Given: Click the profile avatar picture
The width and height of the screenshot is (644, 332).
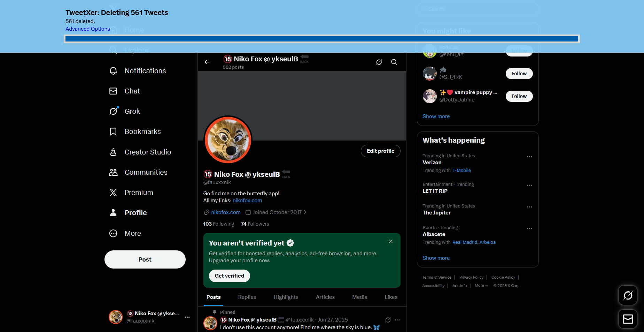Looking at the screenshot, I should tap(228, 140).
